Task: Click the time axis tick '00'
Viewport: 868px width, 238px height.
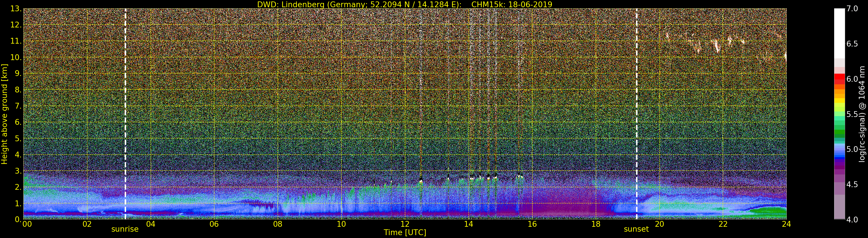Action: 27,224
